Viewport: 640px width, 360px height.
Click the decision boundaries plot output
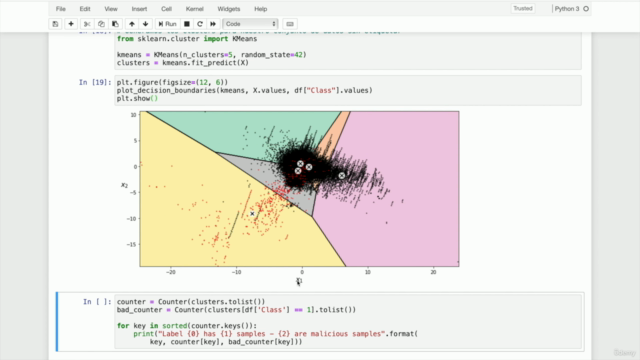(299, 189)
